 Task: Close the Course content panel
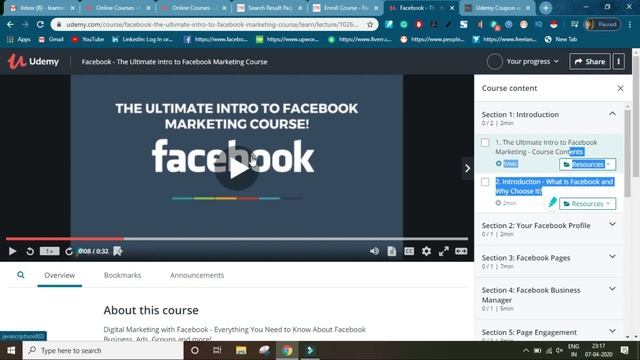[x=620, y=88]
